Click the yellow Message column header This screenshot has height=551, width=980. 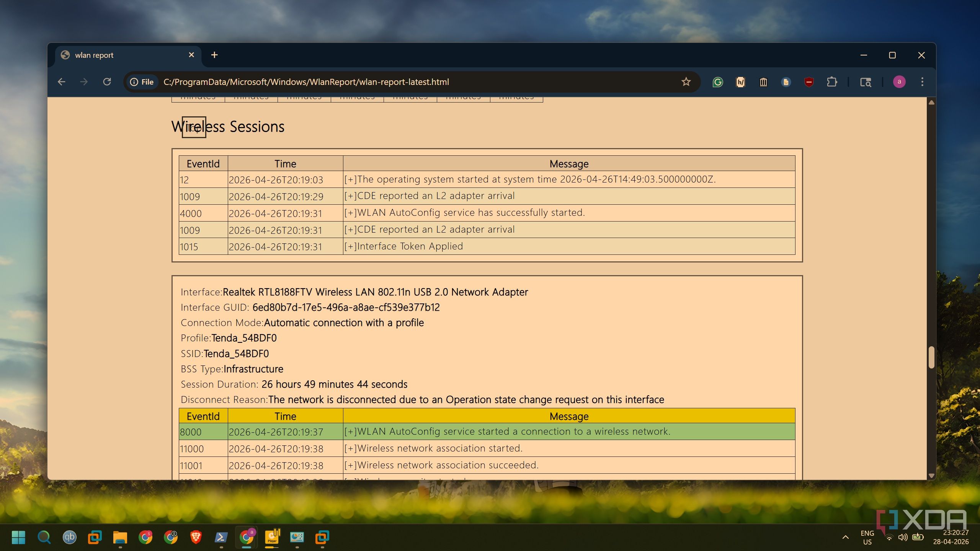pyautogui.click(x=569, y=416)
